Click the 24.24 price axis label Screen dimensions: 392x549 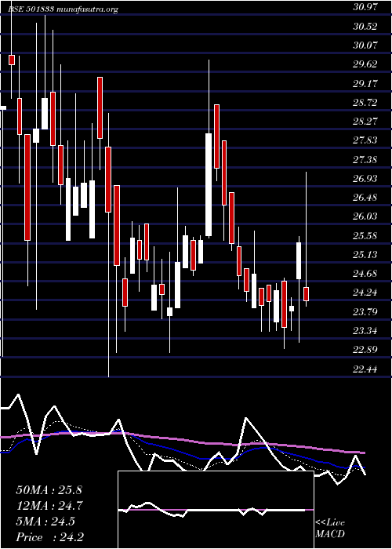pyautogui.click(x=365, y=292)
